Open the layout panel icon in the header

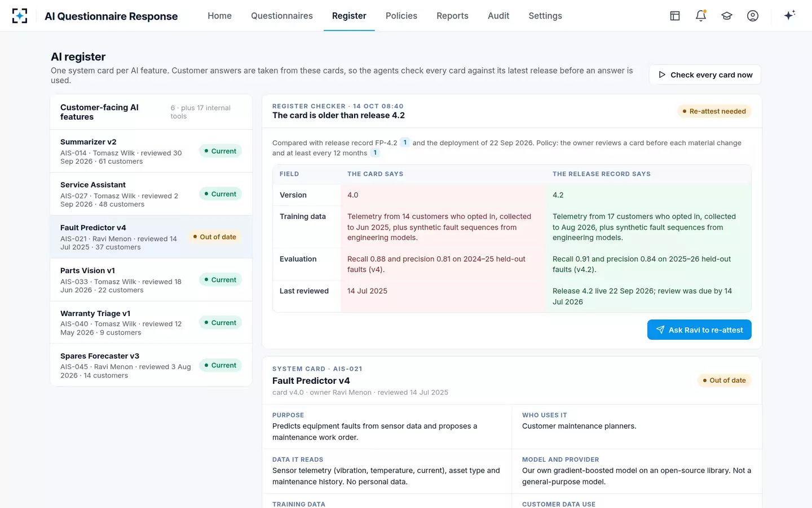click(675, 16)
